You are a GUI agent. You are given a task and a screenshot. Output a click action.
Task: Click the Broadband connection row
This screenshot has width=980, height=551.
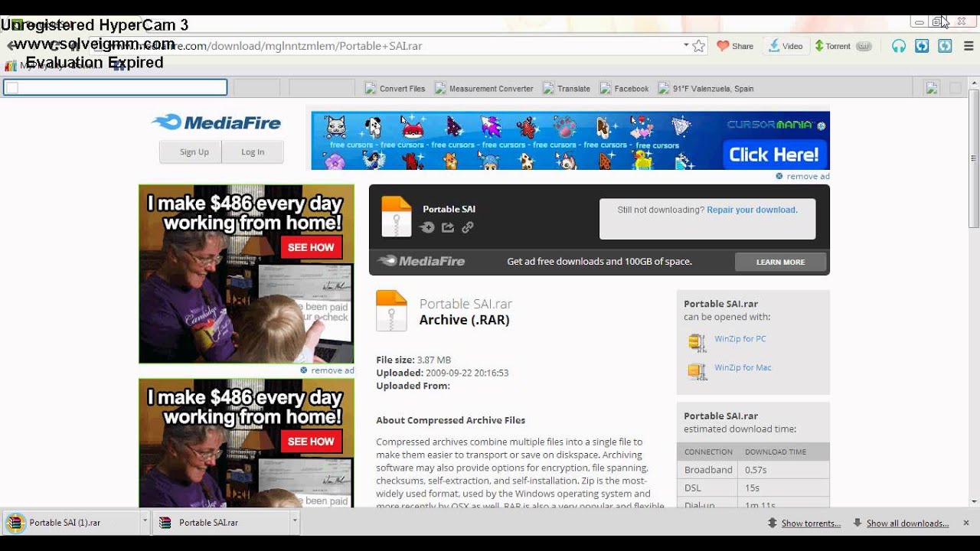[x=753, y=470]
